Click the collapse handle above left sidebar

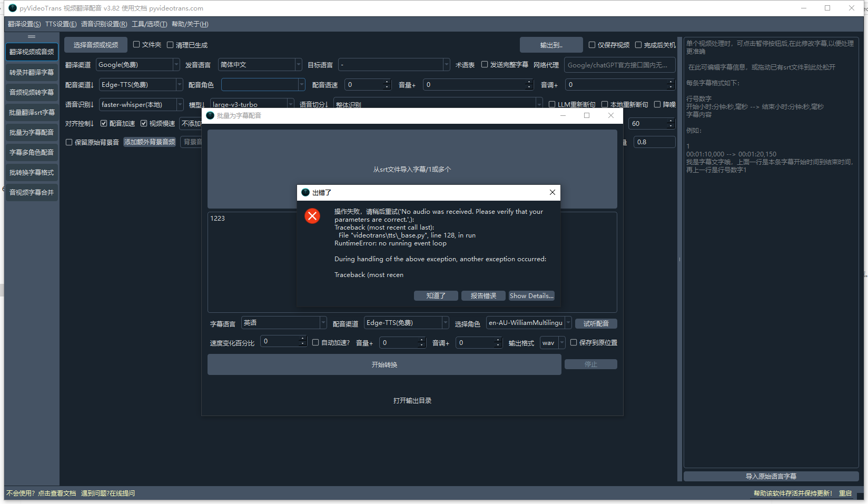pyautogui.click(x=32, y=36)
